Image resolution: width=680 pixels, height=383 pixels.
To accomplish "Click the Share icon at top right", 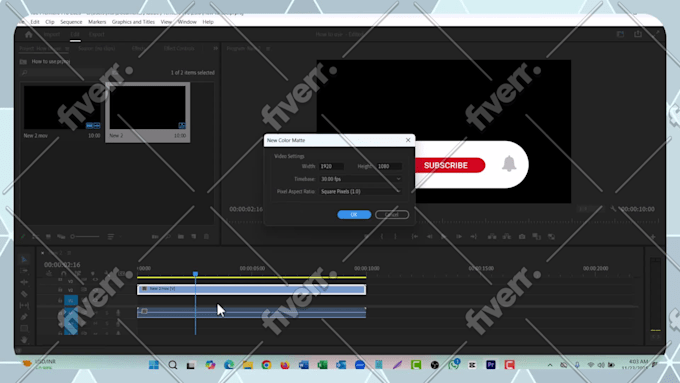I will [x=638, y=34].
